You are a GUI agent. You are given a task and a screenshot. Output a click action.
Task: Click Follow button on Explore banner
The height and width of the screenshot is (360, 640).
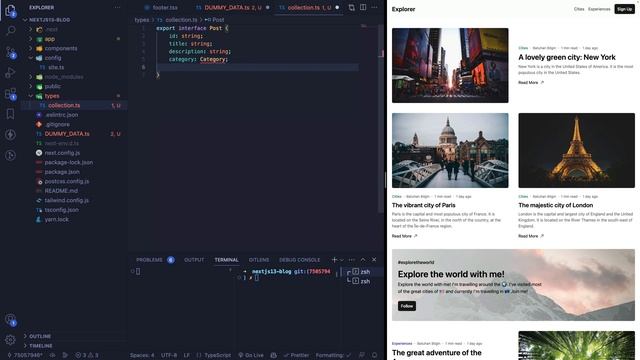[407, 306]
